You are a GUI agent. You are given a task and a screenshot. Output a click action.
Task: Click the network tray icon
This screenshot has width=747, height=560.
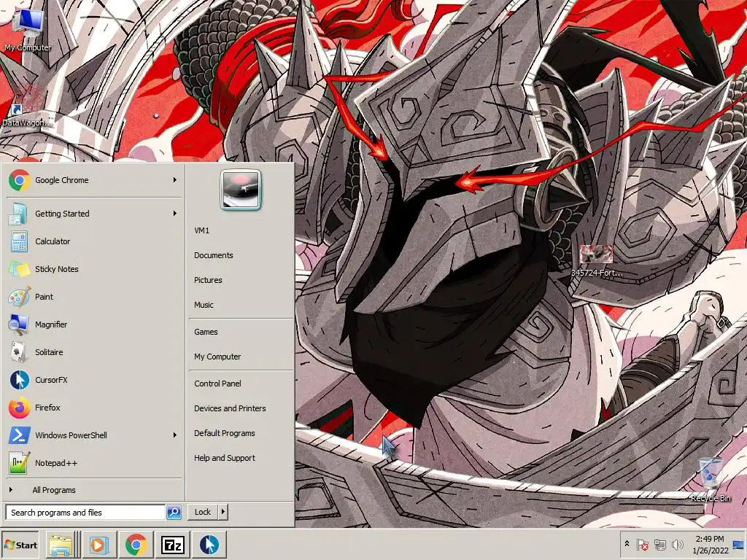tap(659, 545)
